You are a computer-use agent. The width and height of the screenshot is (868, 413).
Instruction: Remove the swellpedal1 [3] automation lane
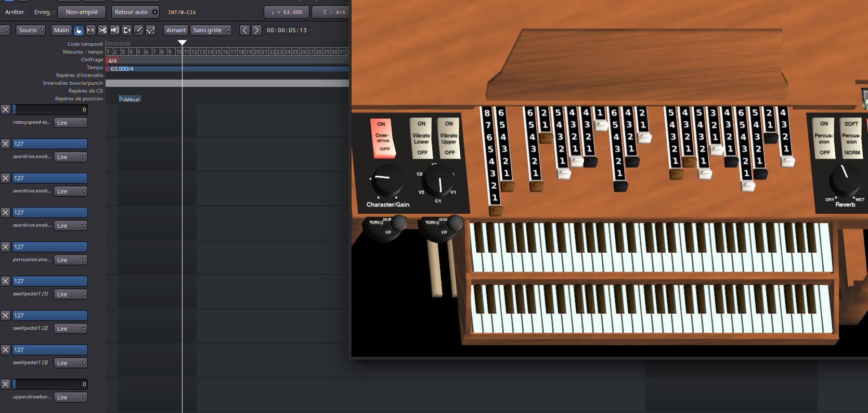(x=5, y=350)
